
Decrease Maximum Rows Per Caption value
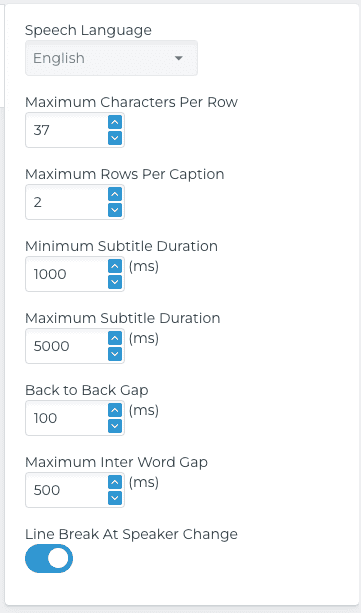115,210
